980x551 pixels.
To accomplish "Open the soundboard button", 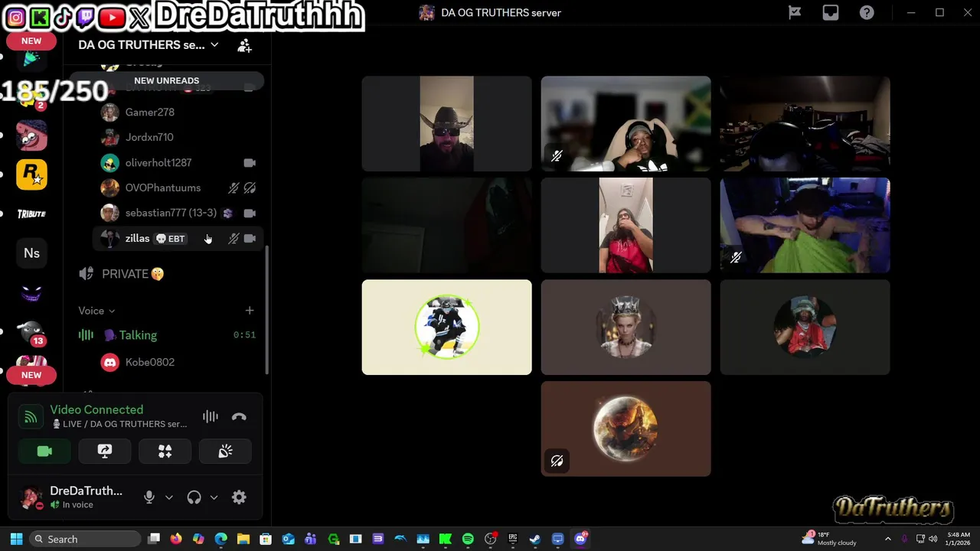I will tap(225, 452).
